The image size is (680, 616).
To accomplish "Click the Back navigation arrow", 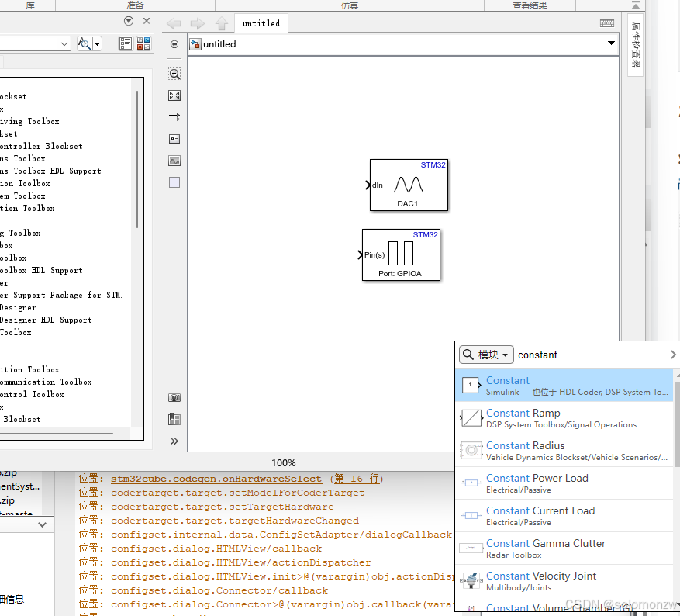I will (x=174, y=23).
